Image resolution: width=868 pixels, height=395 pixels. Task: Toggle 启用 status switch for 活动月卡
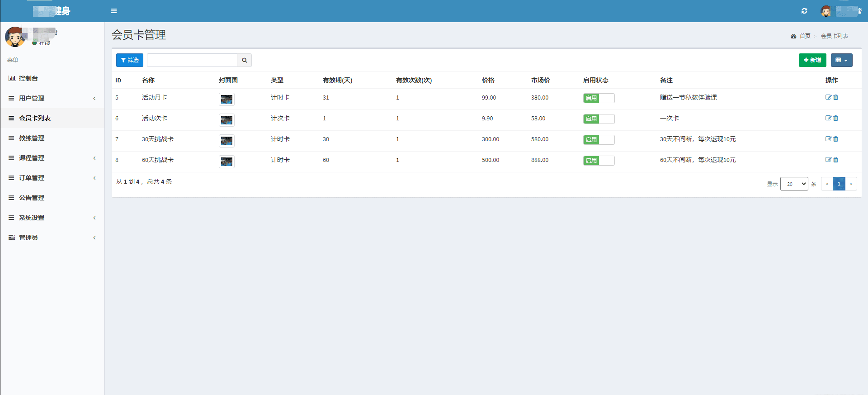(599, 98)
